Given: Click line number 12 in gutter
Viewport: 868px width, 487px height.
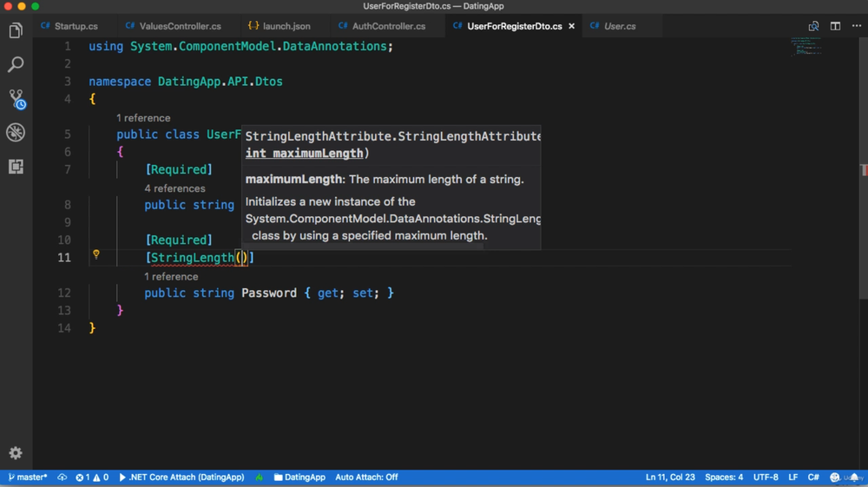Looking at the screenshot, I should pos(64,293).
